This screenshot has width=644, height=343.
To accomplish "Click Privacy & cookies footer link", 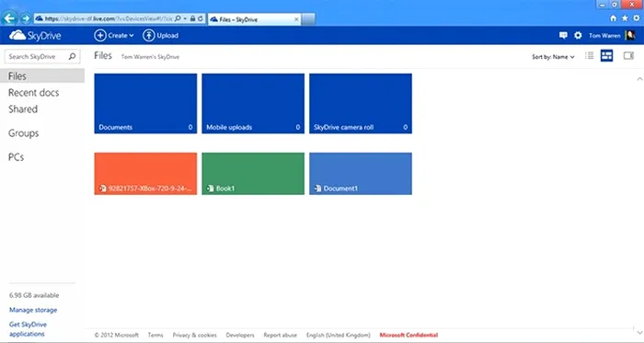I will (194, 336).
